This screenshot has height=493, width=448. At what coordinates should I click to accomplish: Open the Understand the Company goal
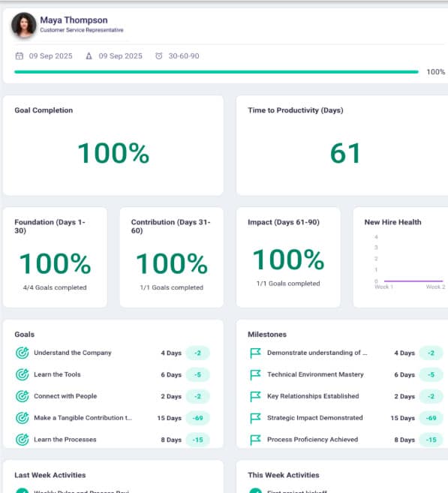(x=73, y=353)
